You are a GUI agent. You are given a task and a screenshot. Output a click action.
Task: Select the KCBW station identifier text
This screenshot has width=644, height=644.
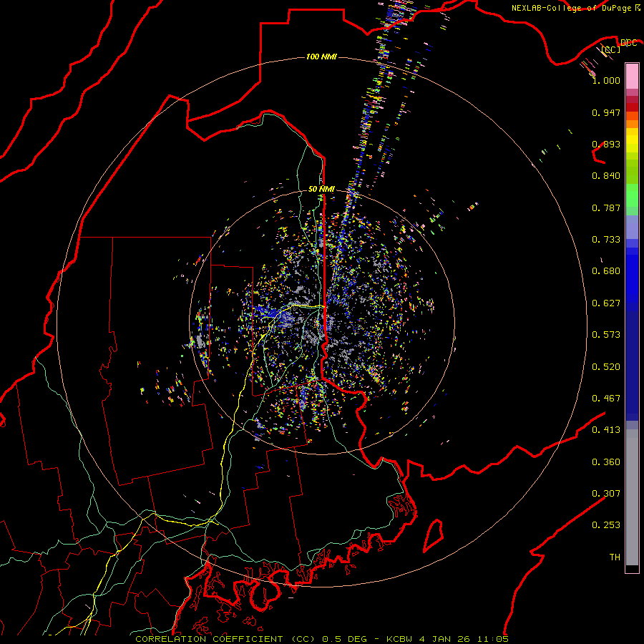[400, 639]
